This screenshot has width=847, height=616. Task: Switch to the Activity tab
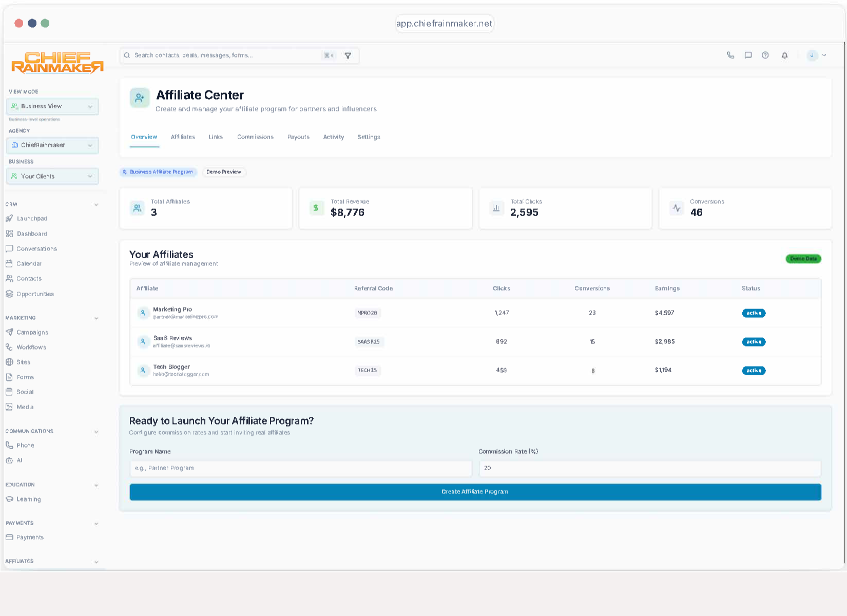pos(334,137)
